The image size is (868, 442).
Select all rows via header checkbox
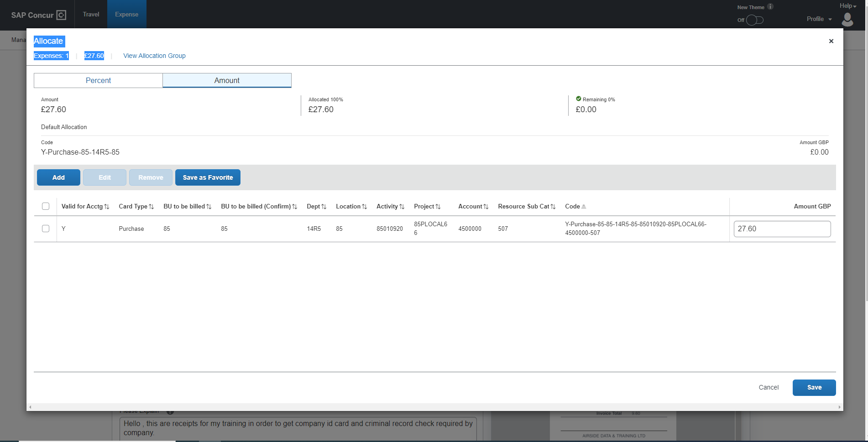coord(46,206)
